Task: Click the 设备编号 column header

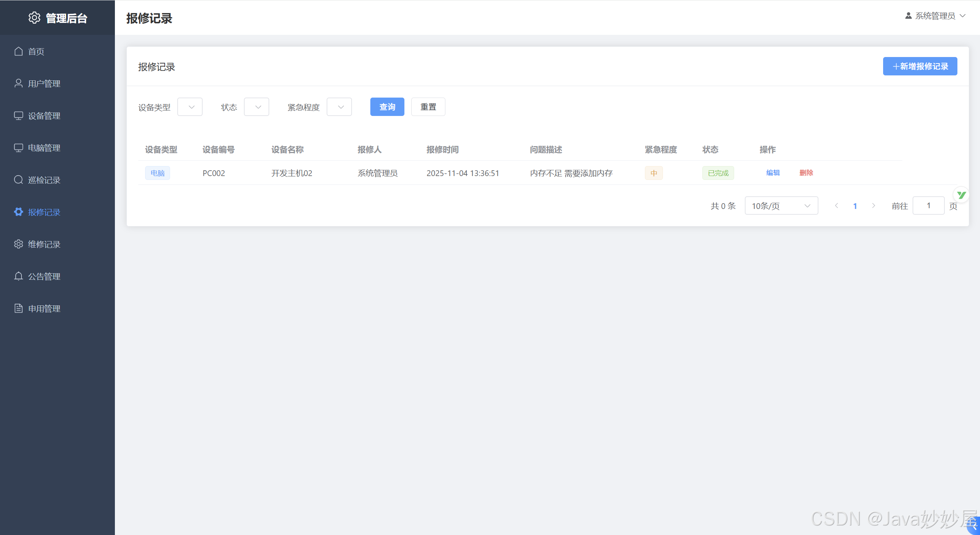Action: (218, 150)
